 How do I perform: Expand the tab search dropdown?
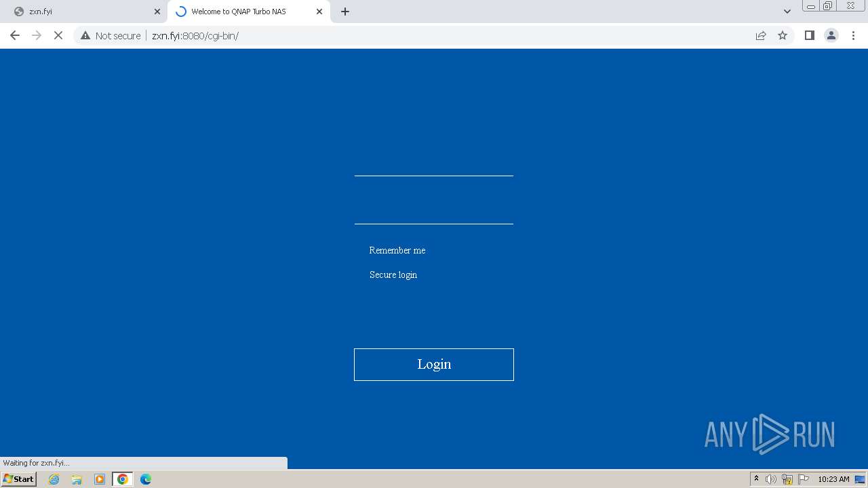point(787,12)
